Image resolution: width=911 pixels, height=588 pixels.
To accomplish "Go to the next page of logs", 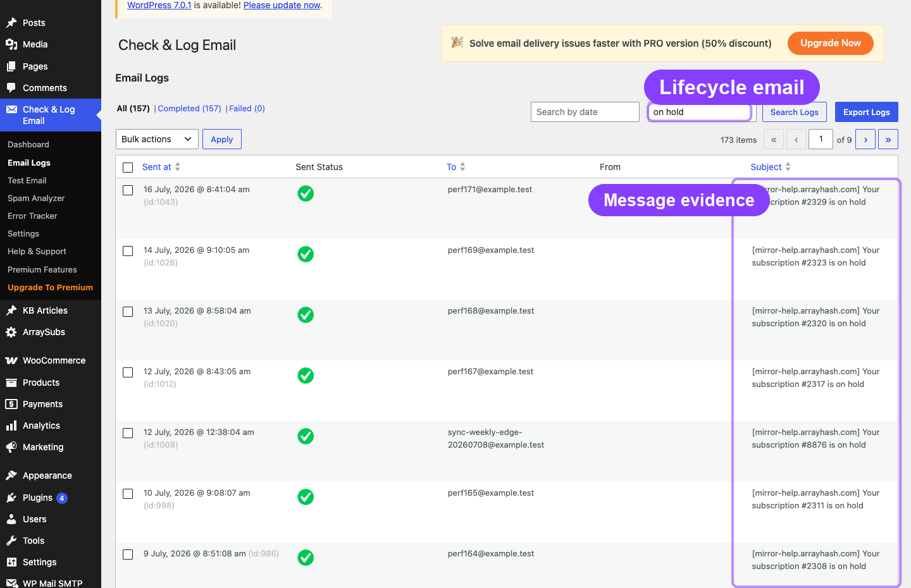I will 865,139.
